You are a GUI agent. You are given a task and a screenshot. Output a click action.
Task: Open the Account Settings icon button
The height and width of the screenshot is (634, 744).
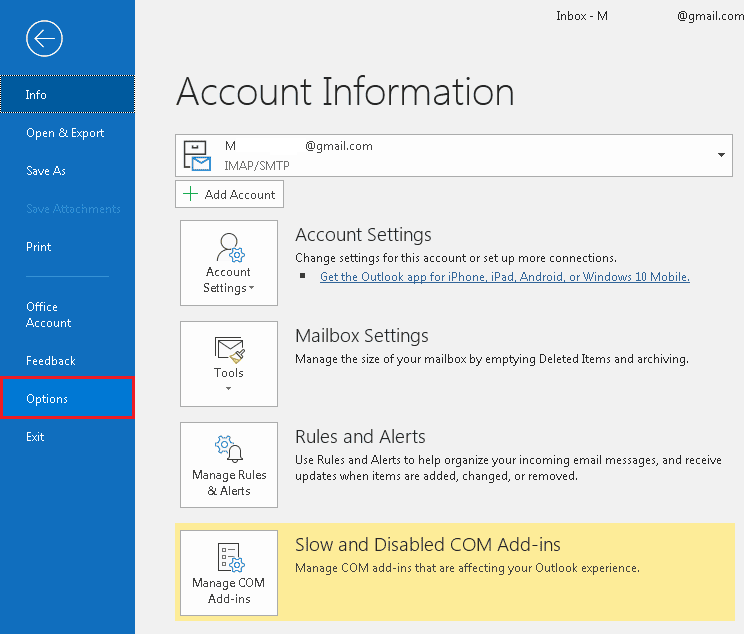coord(229,263)
